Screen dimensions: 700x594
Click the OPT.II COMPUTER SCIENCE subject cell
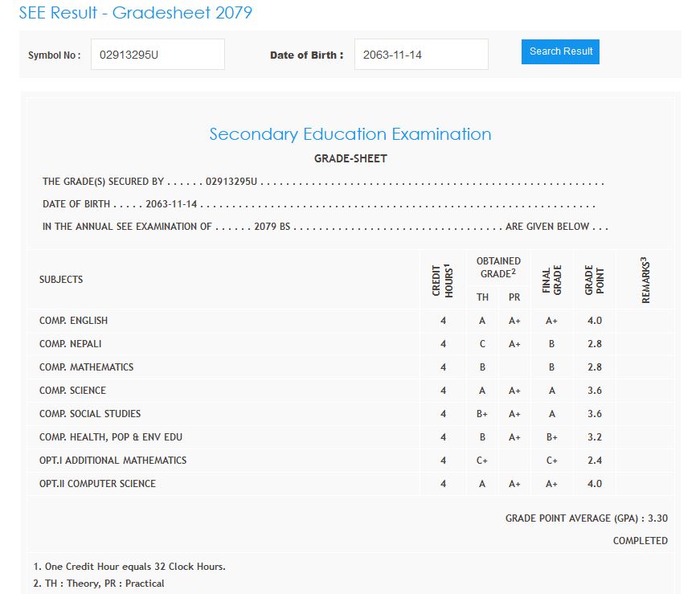(97, 484)
